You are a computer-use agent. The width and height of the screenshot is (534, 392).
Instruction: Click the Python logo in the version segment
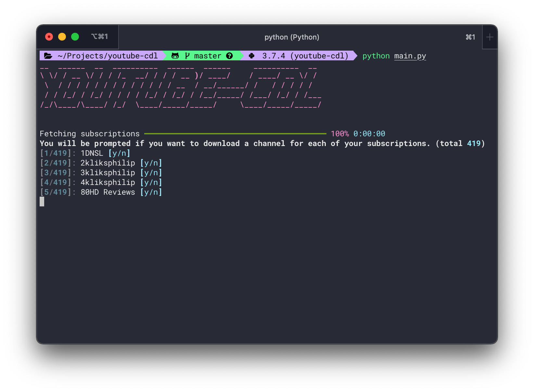click(x=252, y=55)
